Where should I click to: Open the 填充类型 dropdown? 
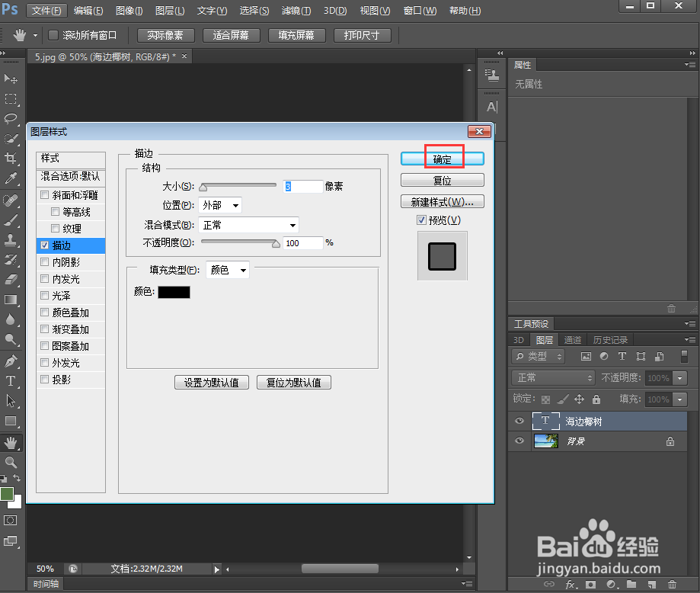227,269
